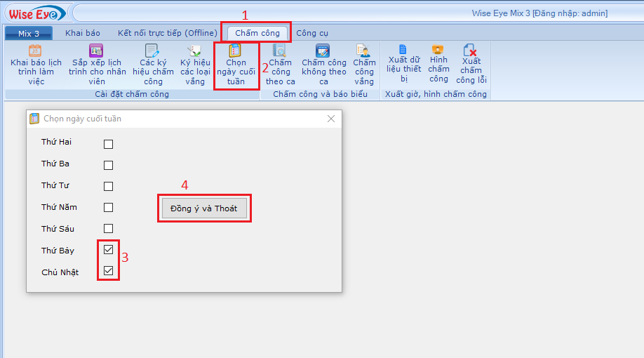This screenshot has width=644, height=358.
Task: Open Chấm công theo ca report
Action: click(x=280, y=52)
